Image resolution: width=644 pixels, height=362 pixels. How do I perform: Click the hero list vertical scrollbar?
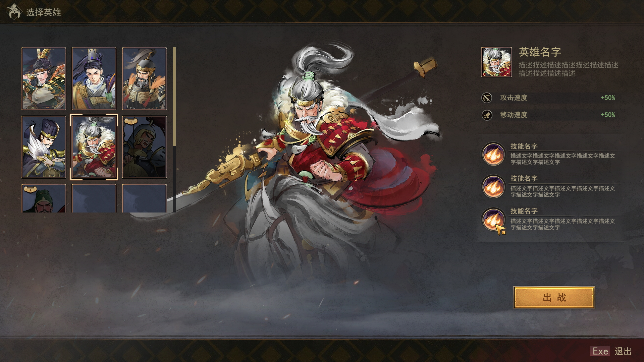(x=174, y=130)
